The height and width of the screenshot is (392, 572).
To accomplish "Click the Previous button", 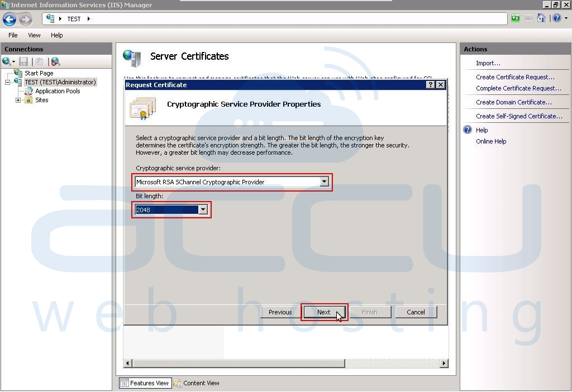I will (x=280, y=312).
